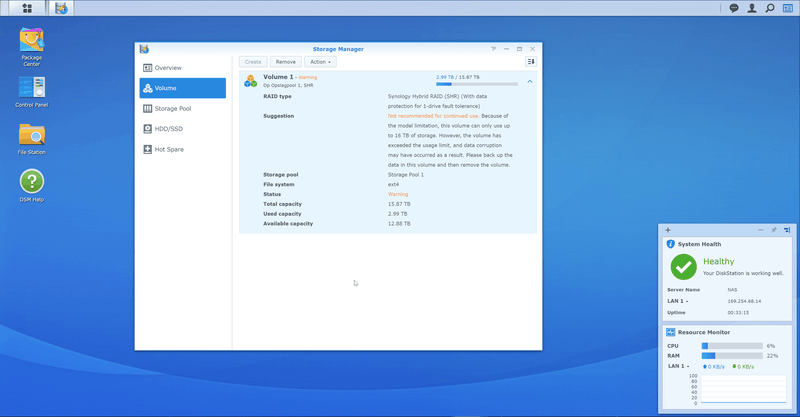
Task: Click 'Not recommended for continued use' text
Action: tap(433, 116)
